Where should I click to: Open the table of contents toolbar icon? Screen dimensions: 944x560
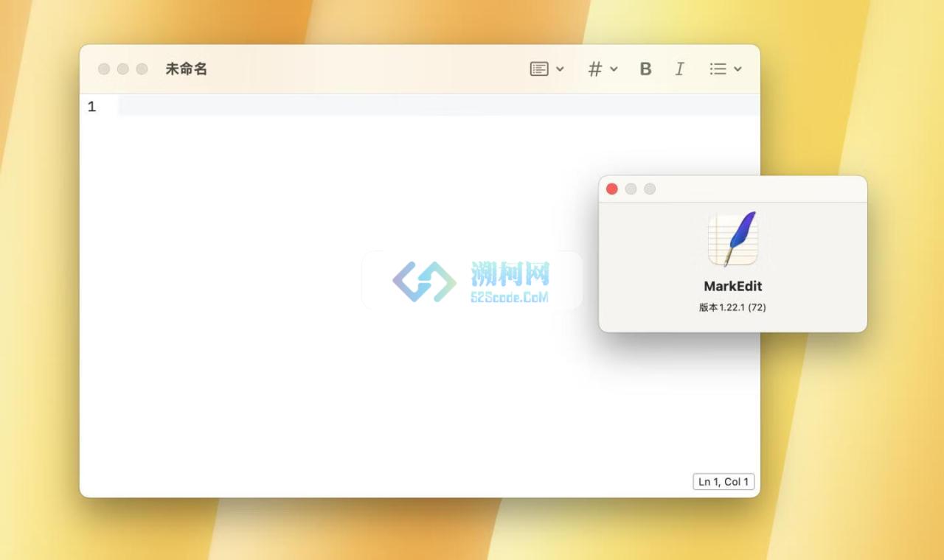pyautogui.click(x=539, y=69)
